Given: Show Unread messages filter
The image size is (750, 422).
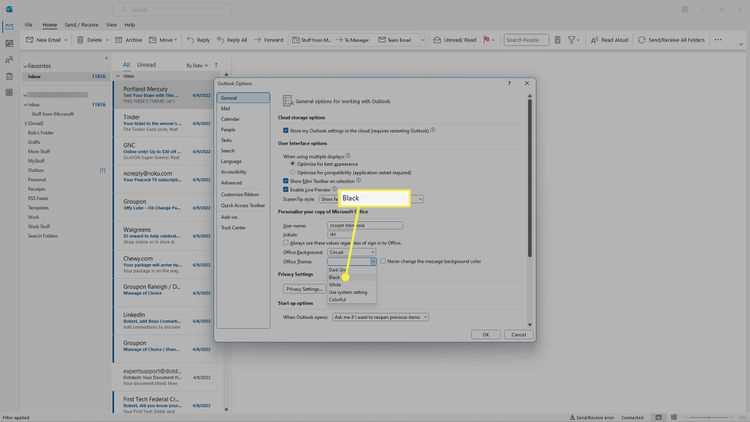Looking at the screenshot, I should (146, 65).
